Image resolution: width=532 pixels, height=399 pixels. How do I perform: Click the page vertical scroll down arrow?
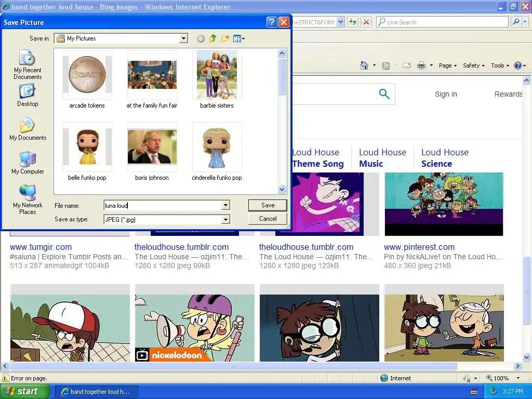click(x=527, y=357)
